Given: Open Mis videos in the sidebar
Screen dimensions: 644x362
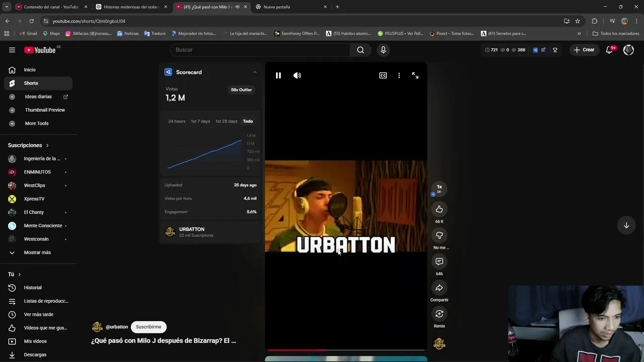Looking at the screenshot, I should coord(38,341).
